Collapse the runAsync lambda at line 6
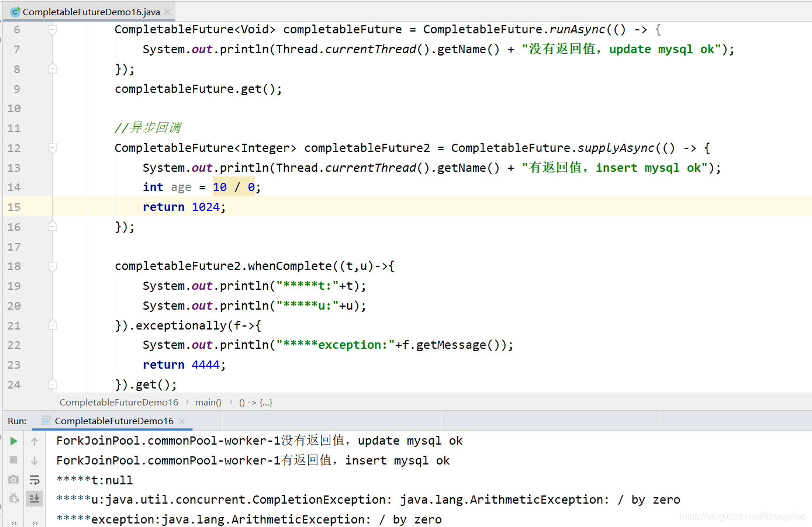The width and height of the screenshot is (812, 527). point(53,30)
